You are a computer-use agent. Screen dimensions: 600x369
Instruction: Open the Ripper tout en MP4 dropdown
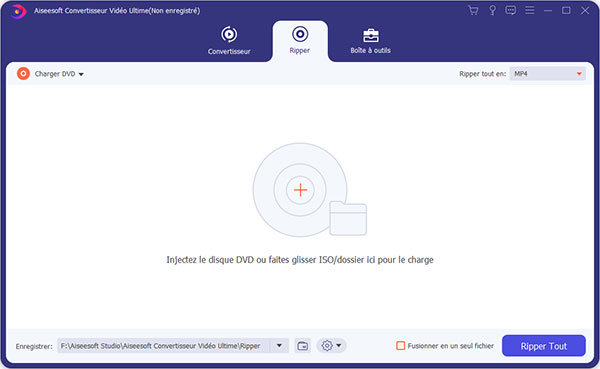click(x=548, y=73)
